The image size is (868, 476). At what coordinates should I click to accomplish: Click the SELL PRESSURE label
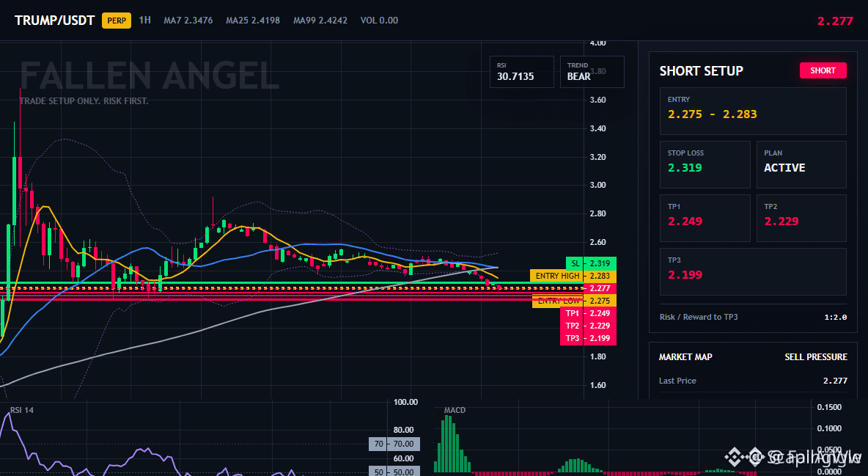coord(816,357)
